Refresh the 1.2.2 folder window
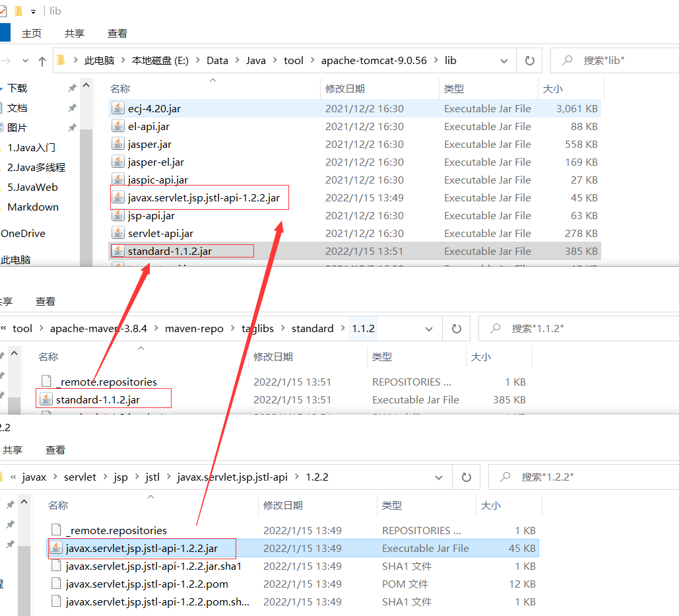 (x=467, y=477)
